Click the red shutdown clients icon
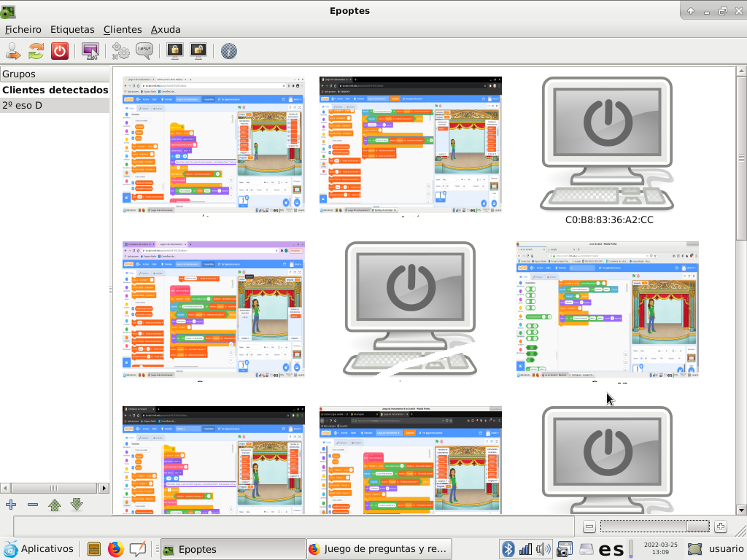The image size is (747, 560). click(x=60, y=51)
